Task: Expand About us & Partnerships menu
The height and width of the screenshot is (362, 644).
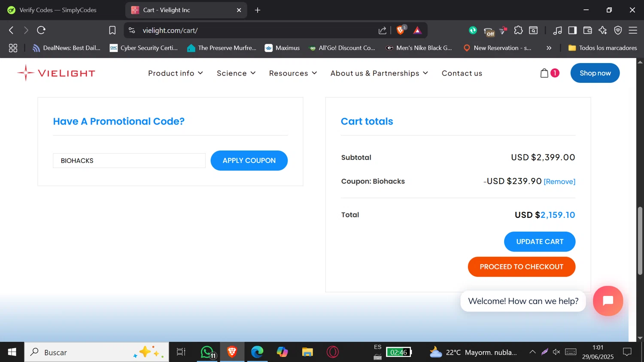Action: coord(379,73)
